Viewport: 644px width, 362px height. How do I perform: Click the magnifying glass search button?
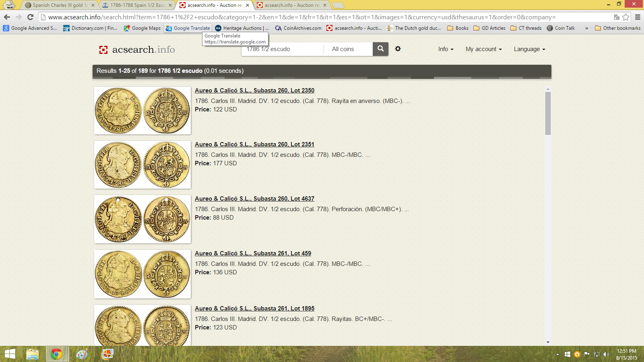380,49
